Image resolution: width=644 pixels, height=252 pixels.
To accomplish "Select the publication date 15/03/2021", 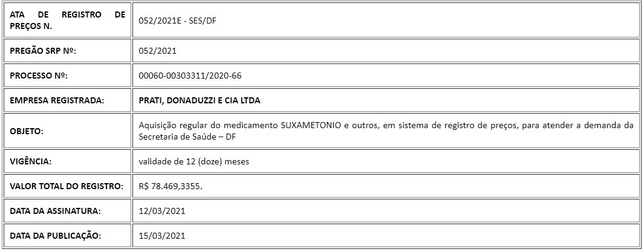I will point(162,236).
